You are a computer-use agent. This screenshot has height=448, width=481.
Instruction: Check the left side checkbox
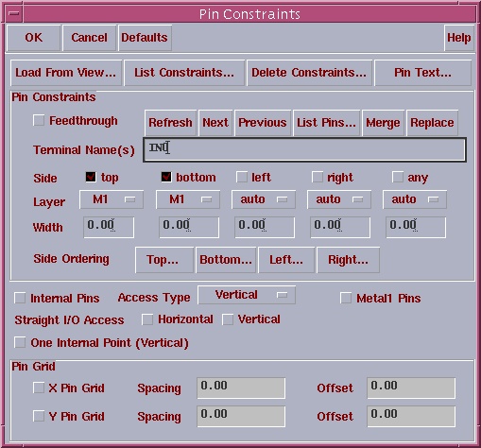click(x=242, y=177)
